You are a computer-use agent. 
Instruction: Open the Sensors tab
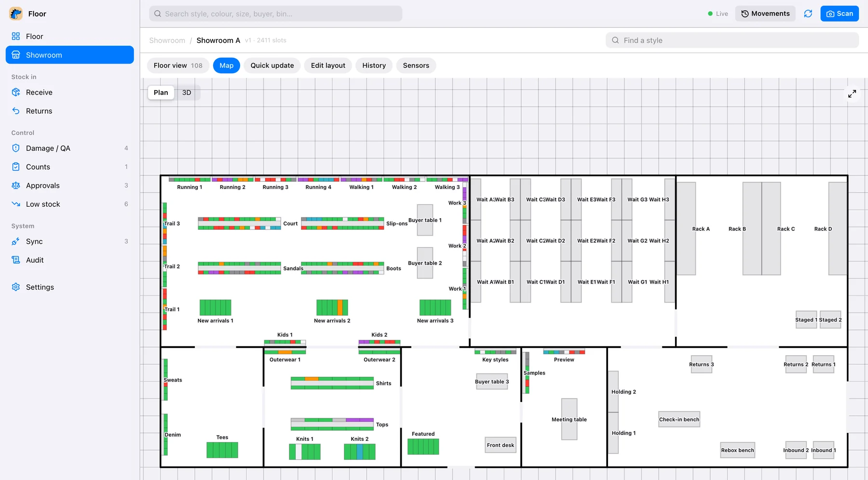[416, 66]
